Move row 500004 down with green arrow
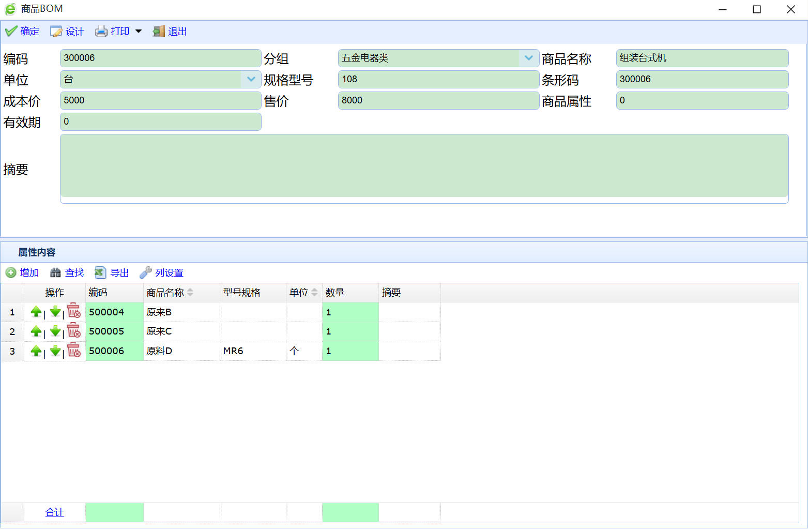Image resolution: width=808 pixels, height=532 pixels. [x=55, y=312]
